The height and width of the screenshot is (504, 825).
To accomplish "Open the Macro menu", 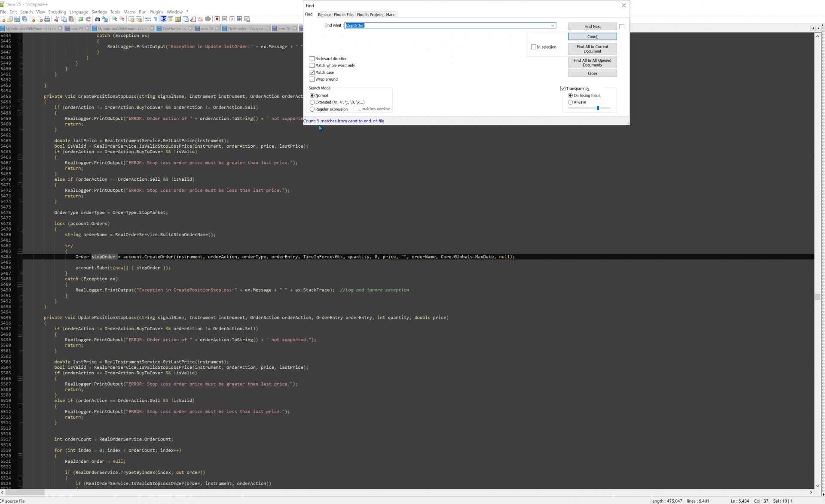I will click(129, 12).
